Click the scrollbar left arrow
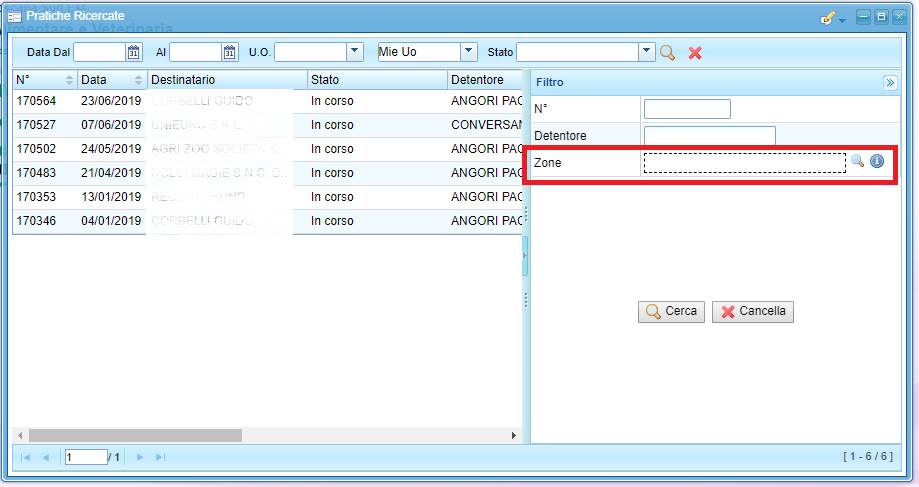The image size is (919, 487). 20,435
